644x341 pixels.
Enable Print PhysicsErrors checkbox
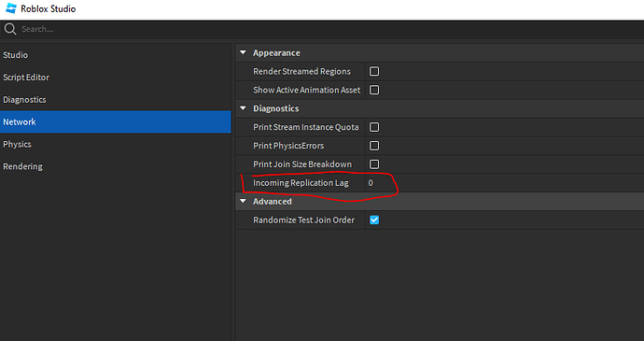coord(374,146)
